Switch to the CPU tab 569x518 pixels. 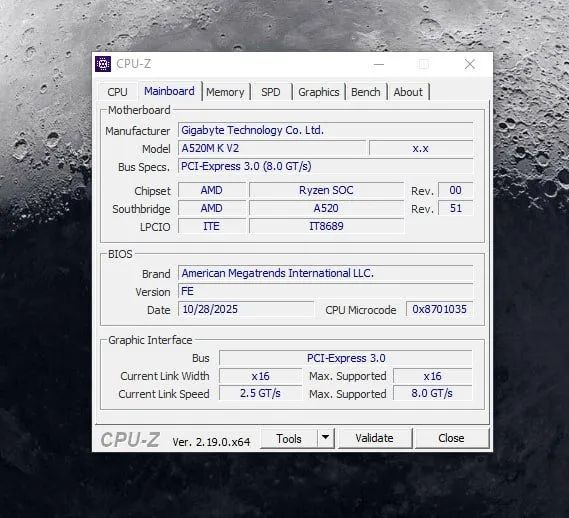pyautogui.click(x=117, y=92)
